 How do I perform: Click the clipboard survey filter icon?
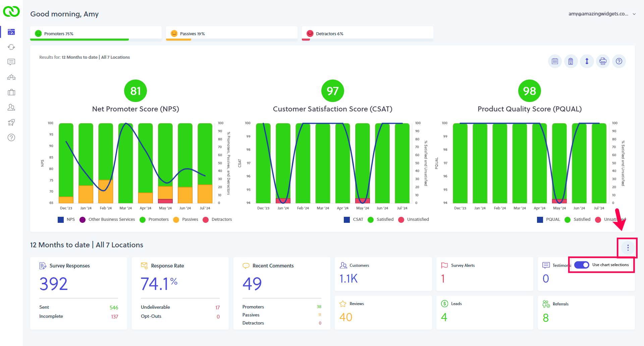click(571, 61)
